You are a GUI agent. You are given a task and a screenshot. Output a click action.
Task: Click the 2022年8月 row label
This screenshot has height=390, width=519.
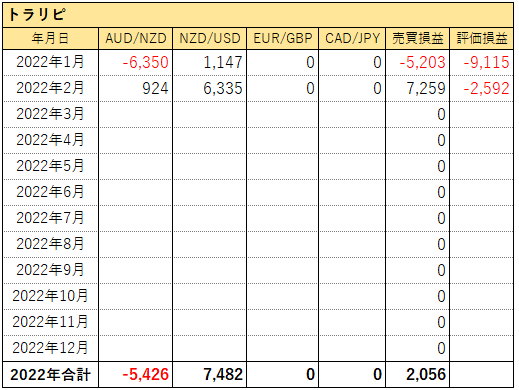[50, 244]
